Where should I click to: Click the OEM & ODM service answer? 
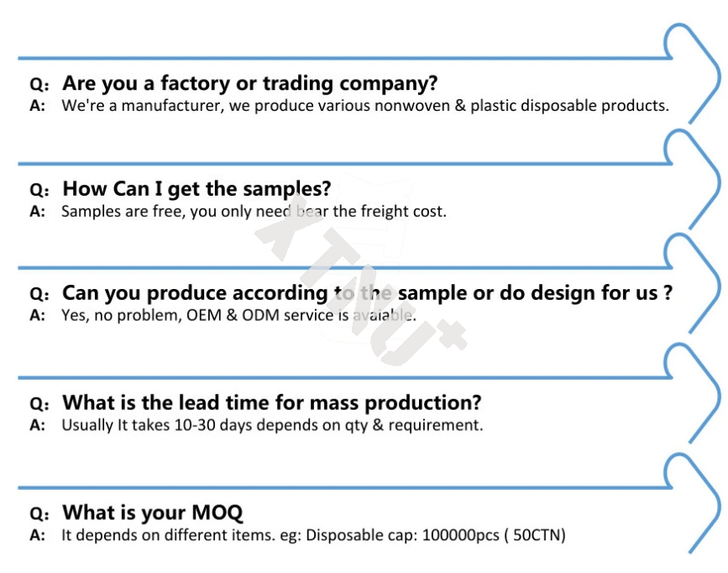click(x=238, y=316)
